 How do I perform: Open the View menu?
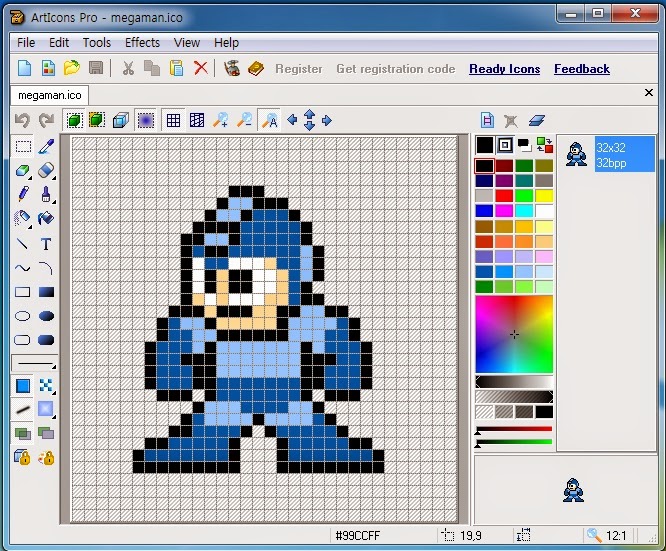(187, 42)
